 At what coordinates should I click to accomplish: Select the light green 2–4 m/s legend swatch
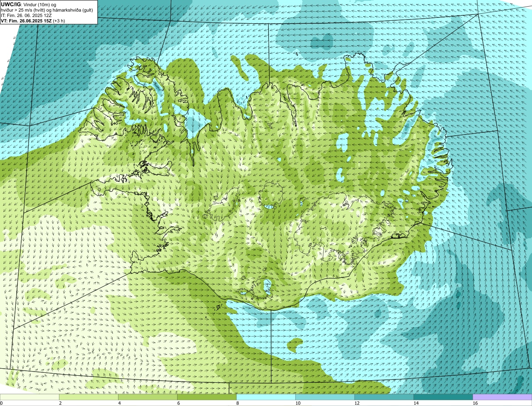coord(89,397)
